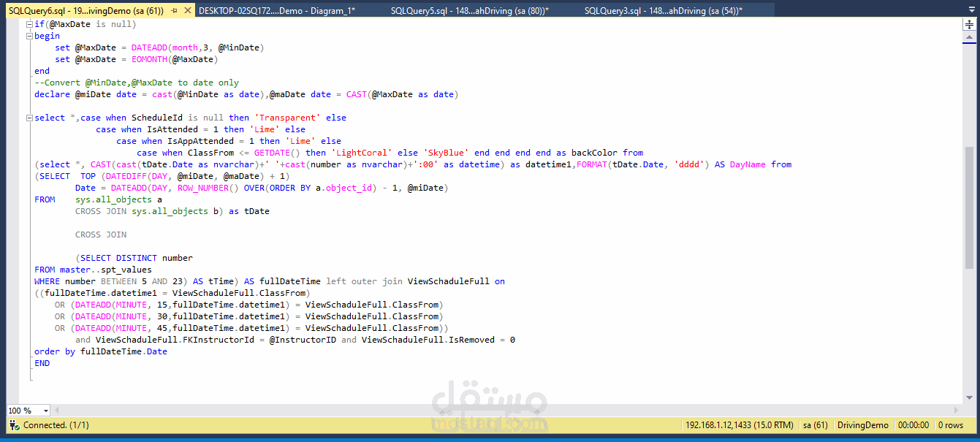The image size is (980, 442).
Task: Click the editor split-window icon
Action: [970, 24]
